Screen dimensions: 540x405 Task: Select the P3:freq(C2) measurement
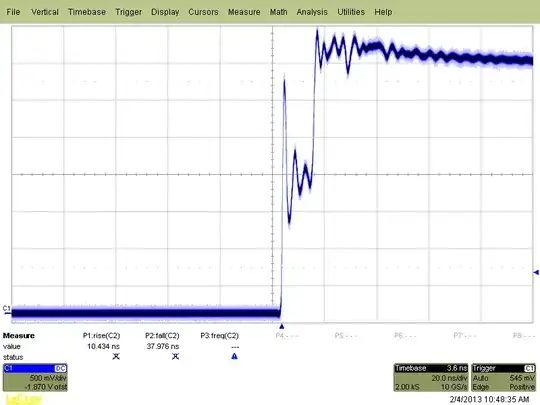click(220, 335)
